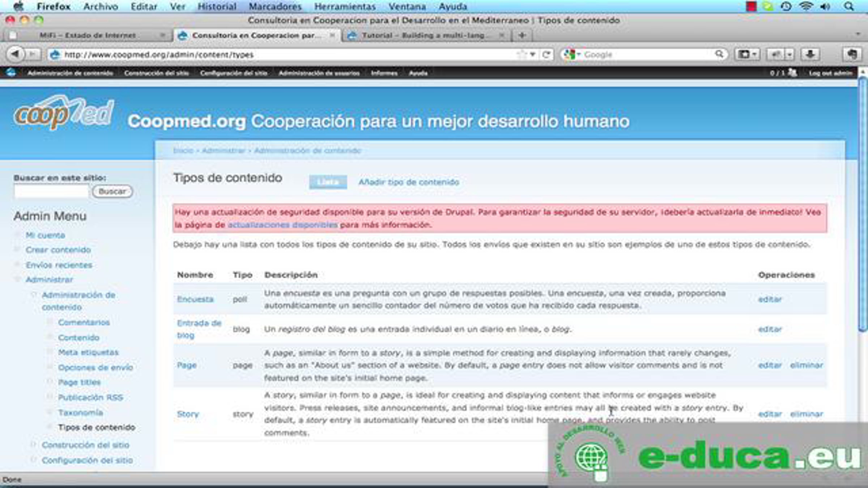The image size is (868, 488).
Task: Click Añadir tipo de contenido link
Action: coord(409,182)
